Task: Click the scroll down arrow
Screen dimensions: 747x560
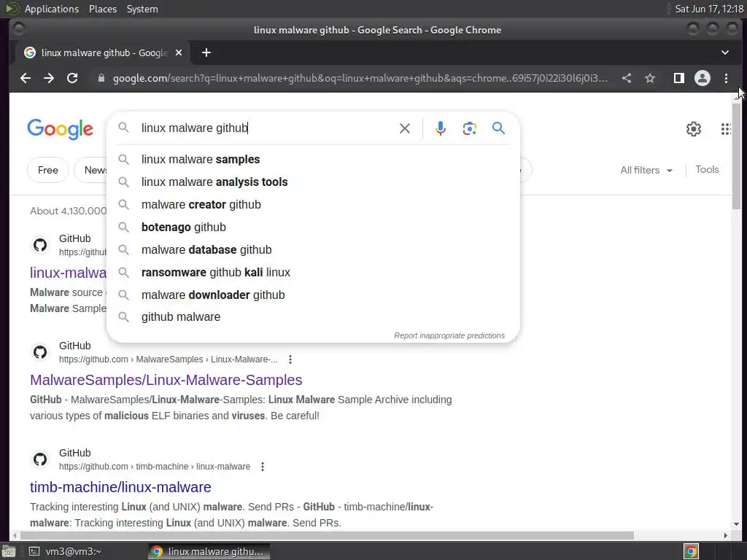Action: click(x=737, y=524)
